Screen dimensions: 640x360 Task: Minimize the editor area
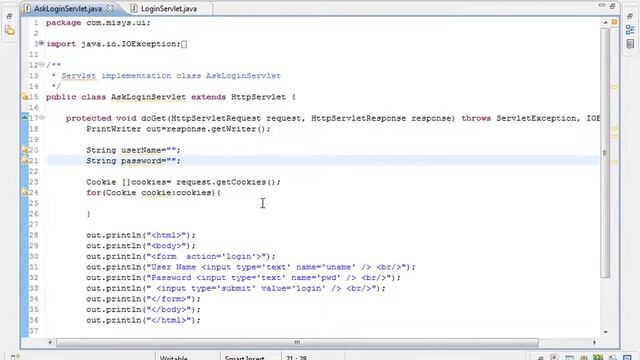[602, 6]
